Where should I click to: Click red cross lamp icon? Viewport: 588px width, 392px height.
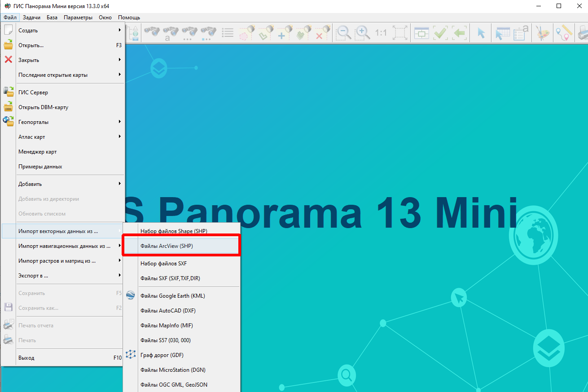click(322, 32)
